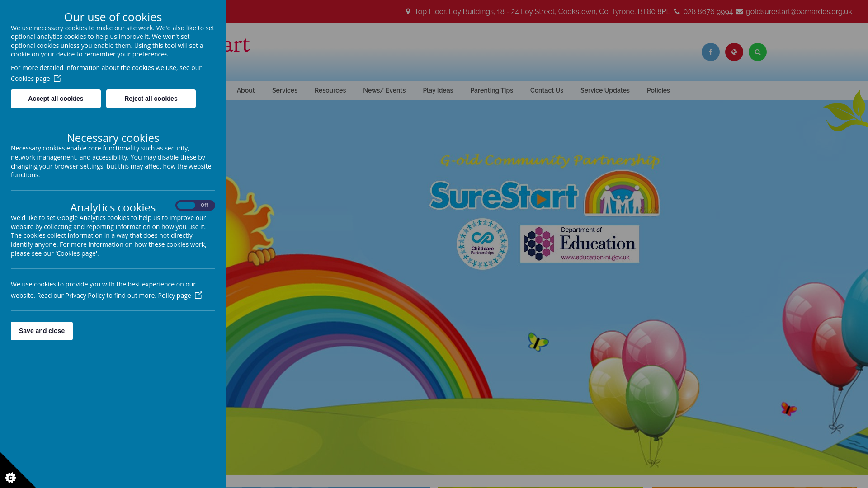Click the rainbow family logo image
868x488 pixels.
tap(622, 193)
